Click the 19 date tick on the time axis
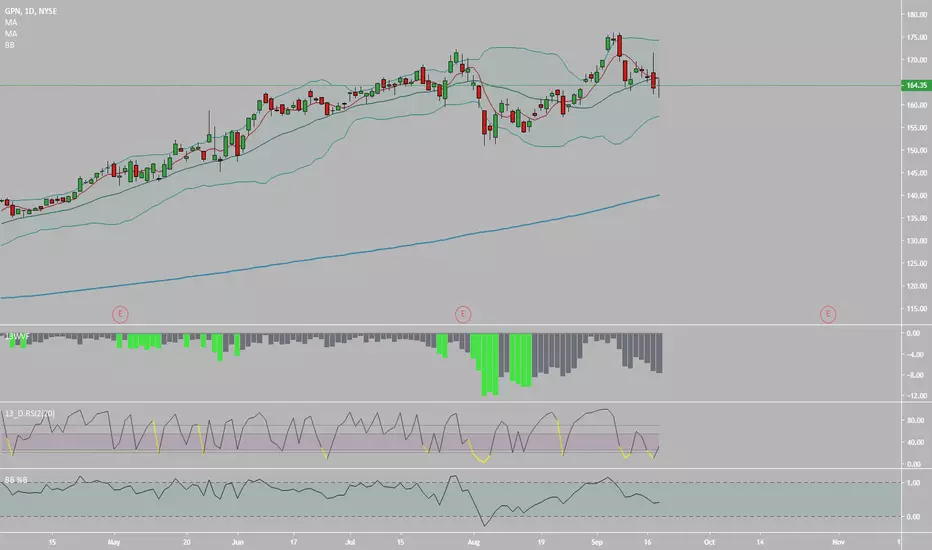Image resolution: width=932 pixels, height=550 pixels. (541, 542)
